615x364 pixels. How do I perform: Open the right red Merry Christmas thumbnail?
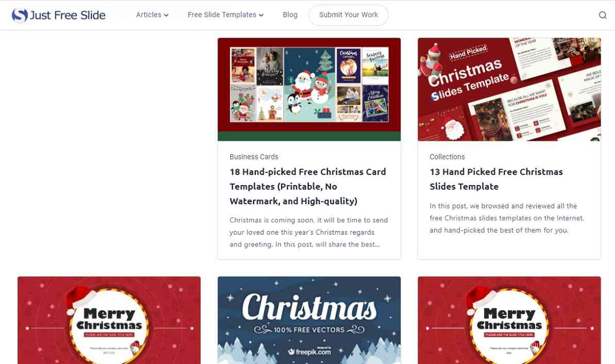(509, 320)
